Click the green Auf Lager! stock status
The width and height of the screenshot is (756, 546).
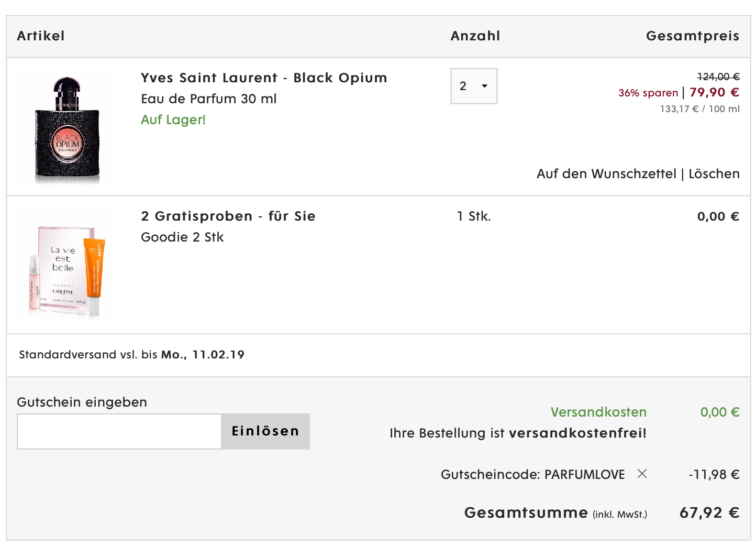(173, 120)
